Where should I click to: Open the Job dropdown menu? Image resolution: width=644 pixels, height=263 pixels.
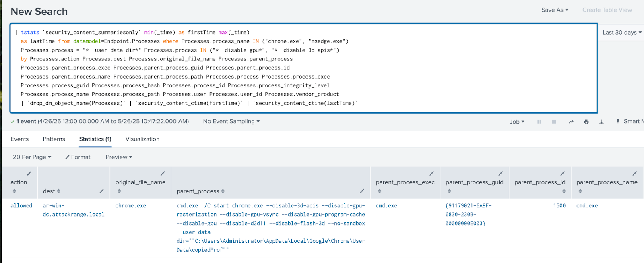[x=517, y=122]
